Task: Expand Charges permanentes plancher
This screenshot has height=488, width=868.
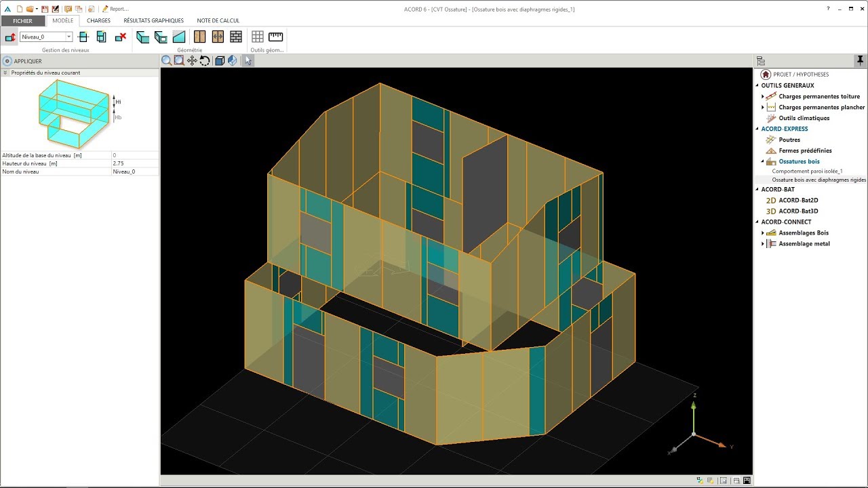Action: pos(763,108)
